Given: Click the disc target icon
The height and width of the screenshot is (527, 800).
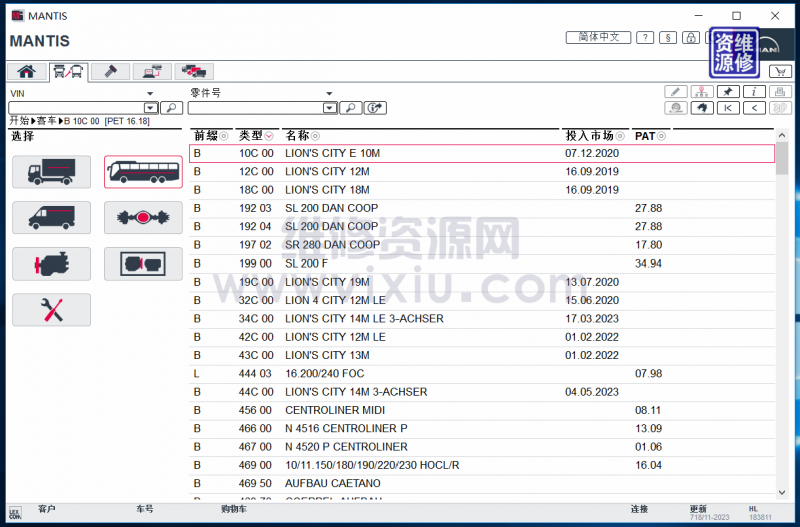Looking at the screenshot, I should pos(676,108).
